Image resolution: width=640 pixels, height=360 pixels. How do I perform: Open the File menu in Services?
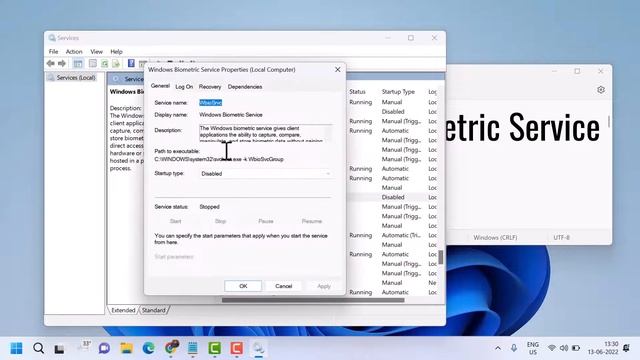pos(53,52)
